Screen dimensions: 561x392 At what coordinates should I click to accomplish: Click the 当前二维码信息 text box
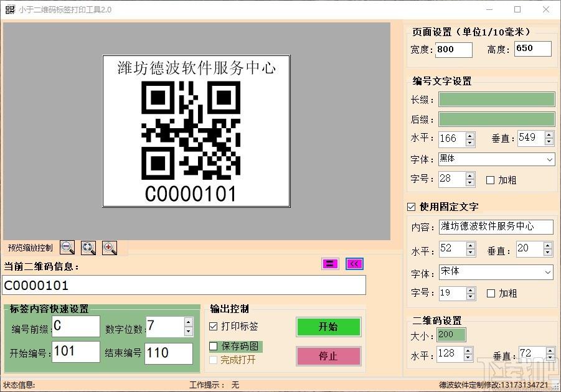[x=184, y=285]
